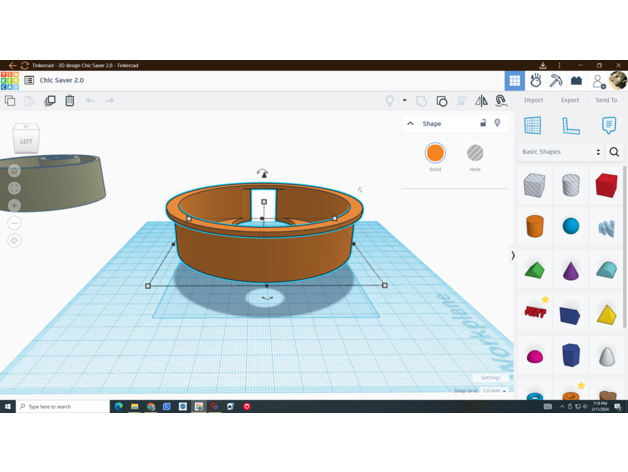Viewport: 628px width, 472px height.
Task: Delete selected shape with trash icon
Action: pos(70,100)
